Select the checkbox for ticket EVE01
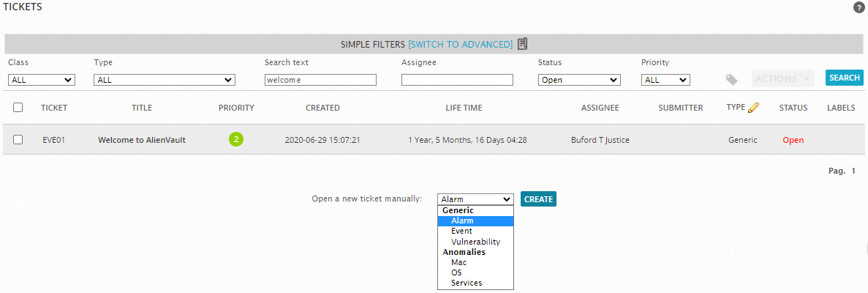868x293 pixels. pyautogui.click(x=18, y=140)
